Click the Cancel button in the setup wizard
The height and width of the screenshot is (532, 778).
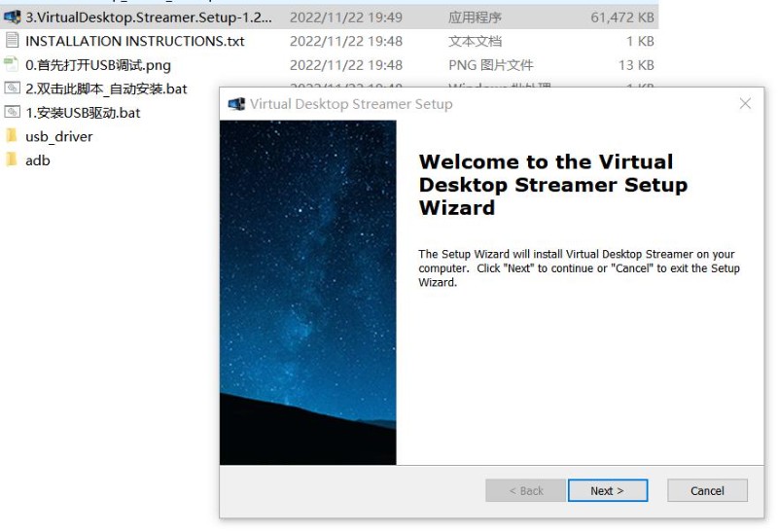[x=707, y=490]
